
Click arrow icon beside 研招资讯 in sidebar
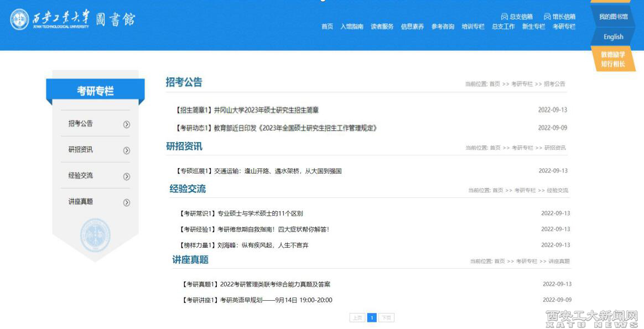[127, 150]
